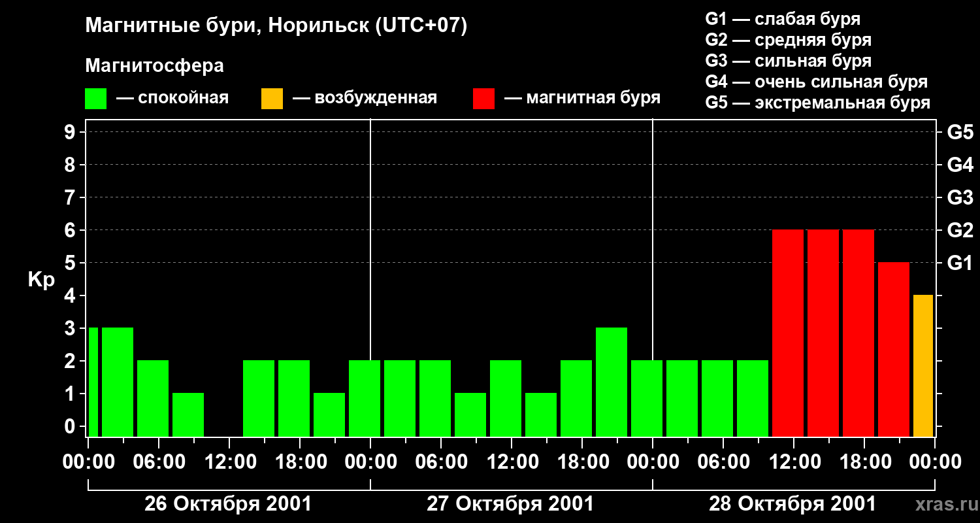Click the Kp axis value '7'
The image size is (980, 523).
pos(71,197)
